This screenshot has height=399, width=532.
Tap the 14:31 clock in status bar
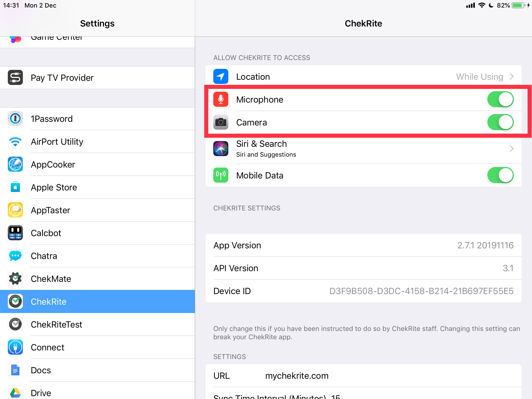[11, 5]
